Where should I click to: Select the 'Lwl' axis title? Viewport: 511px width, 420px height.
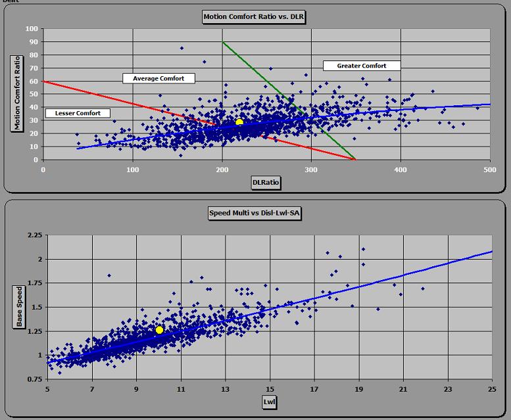coord(269,402)
